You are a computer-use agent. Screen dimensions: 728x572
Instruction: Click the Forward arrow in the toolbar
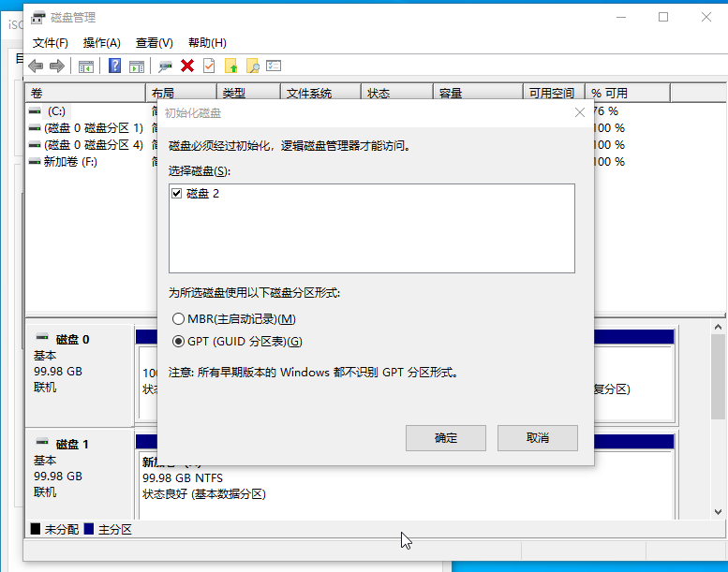56,66
